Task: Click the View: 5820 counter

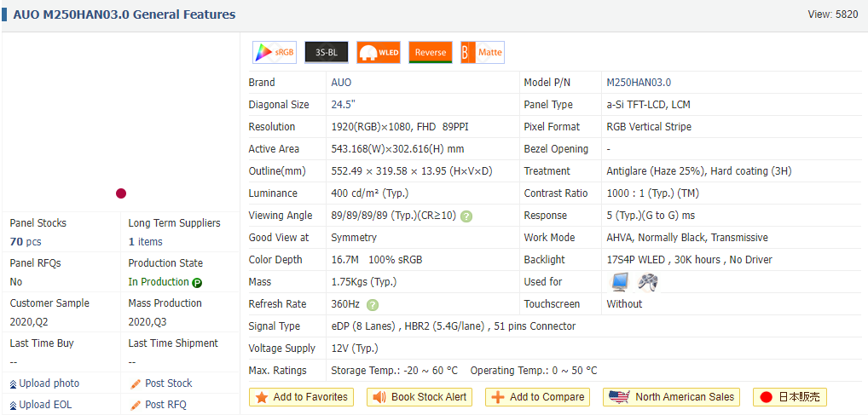Action: click(x=833, y=14)
